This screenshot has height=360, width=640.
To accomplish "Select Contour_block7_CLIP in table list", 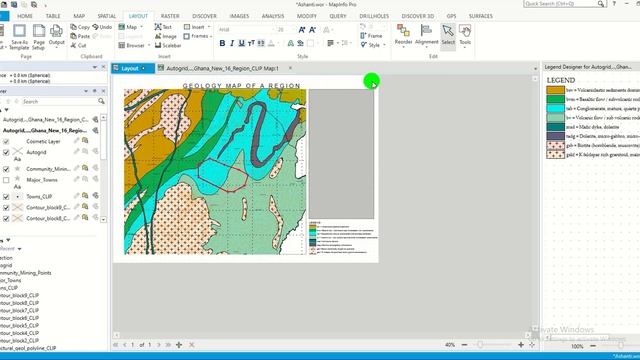I will click(x=19, y=310).
